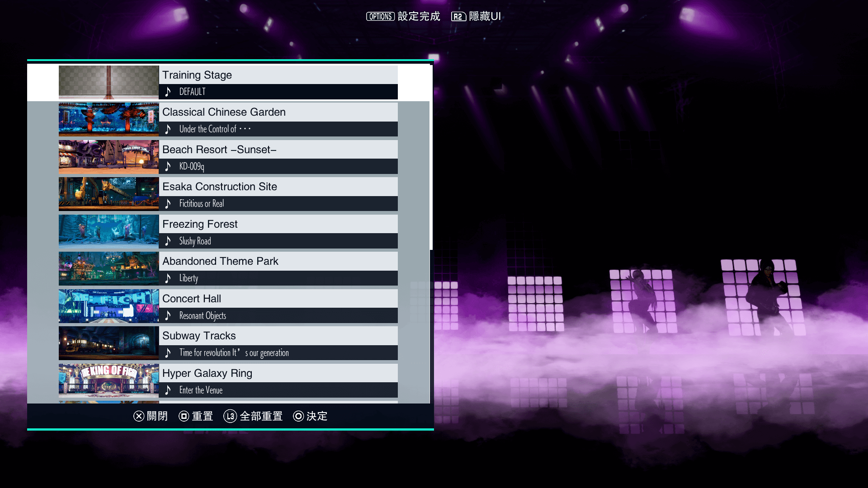Choose the Training Stage entry
Image resolution: width=868 pixels, height=488 pixels.
coord(228,82)
